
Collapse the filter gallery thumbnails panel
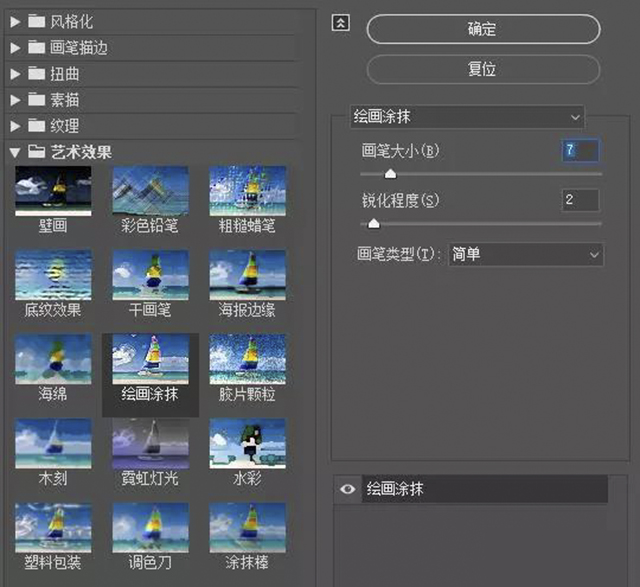340,23
